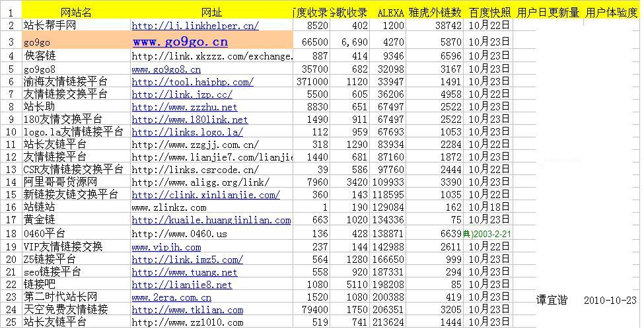Click the cell containing 谭宜谐
Image resolution: width=644 pixels, height=329 pixels.
[552, 300]
